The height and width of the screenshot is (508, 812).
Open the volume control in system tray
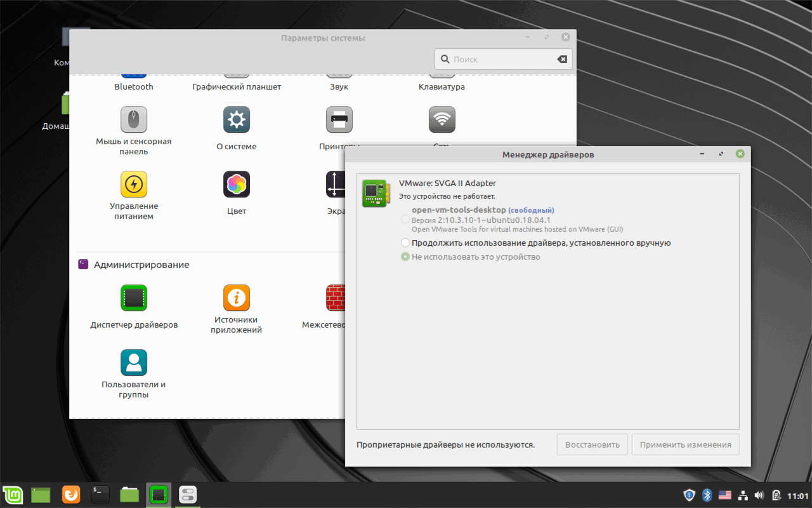[x=759, y=495]
